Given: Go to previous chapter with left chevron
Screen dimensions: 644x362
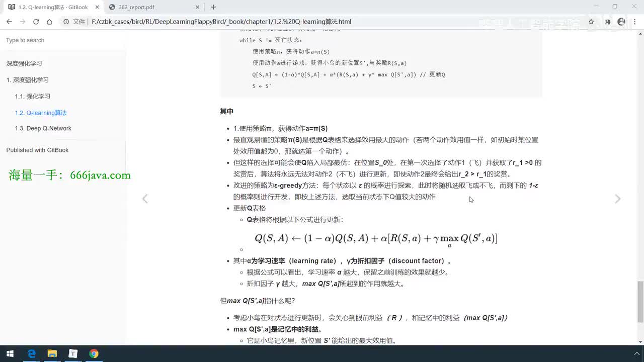Looking at the screenshot, I should tap(145, 199).
